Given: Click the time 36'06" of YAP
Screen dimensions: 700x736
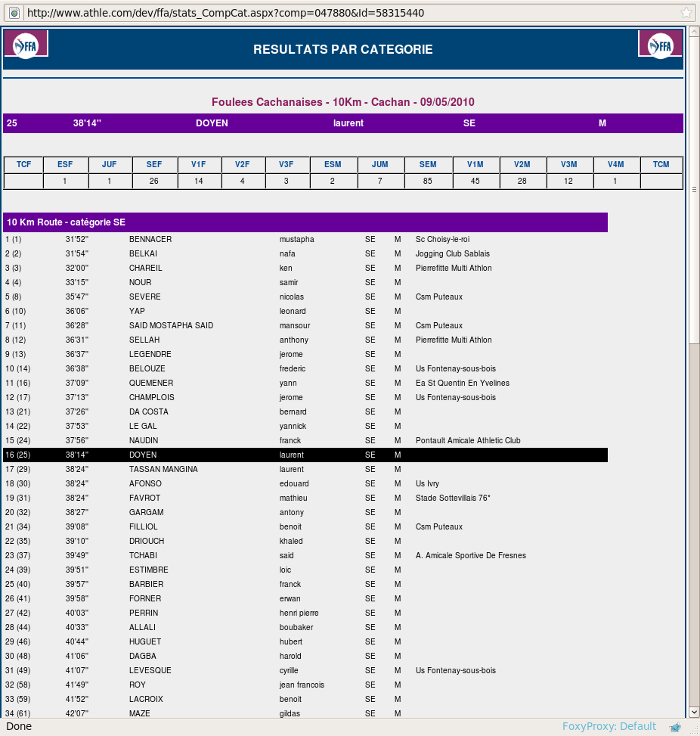Looking at the screenshot, I should tap(77, 311).
